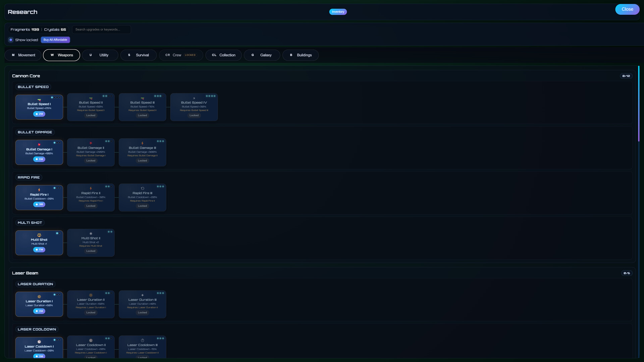644x362 pixels.
Task: Click the CR icon on the locked Crew tab
Action: pyautogui.click(x=168, y=55)
